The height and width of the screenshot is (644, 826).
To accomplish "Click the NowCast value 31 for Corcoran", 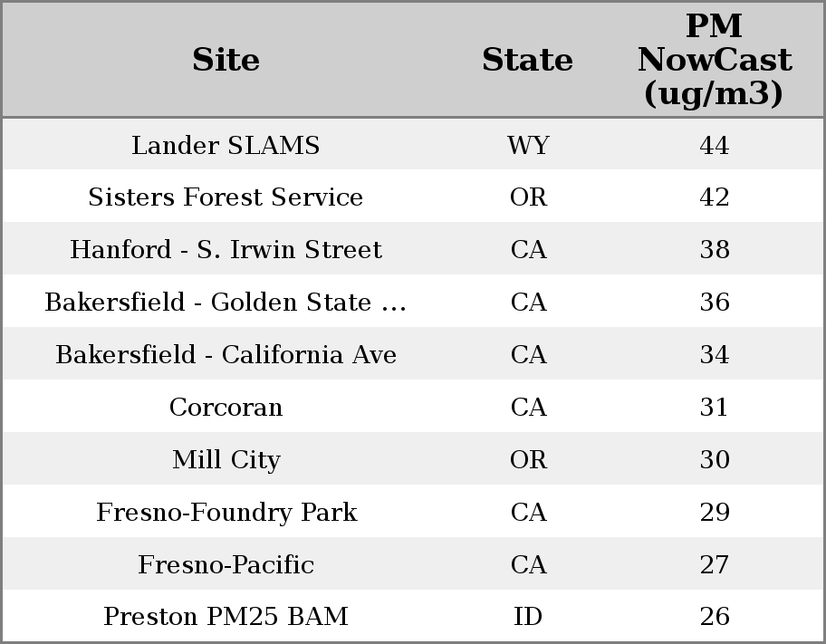I will (x=714, y=408).
